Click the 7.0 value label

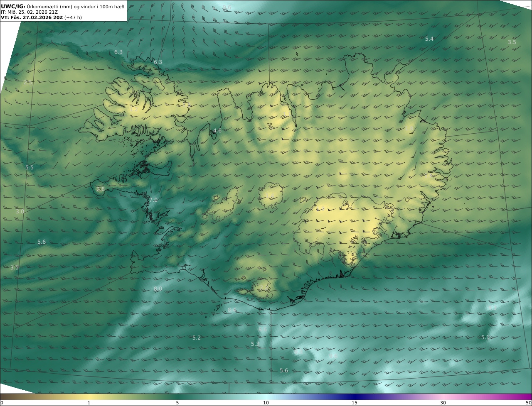(153, 200)
